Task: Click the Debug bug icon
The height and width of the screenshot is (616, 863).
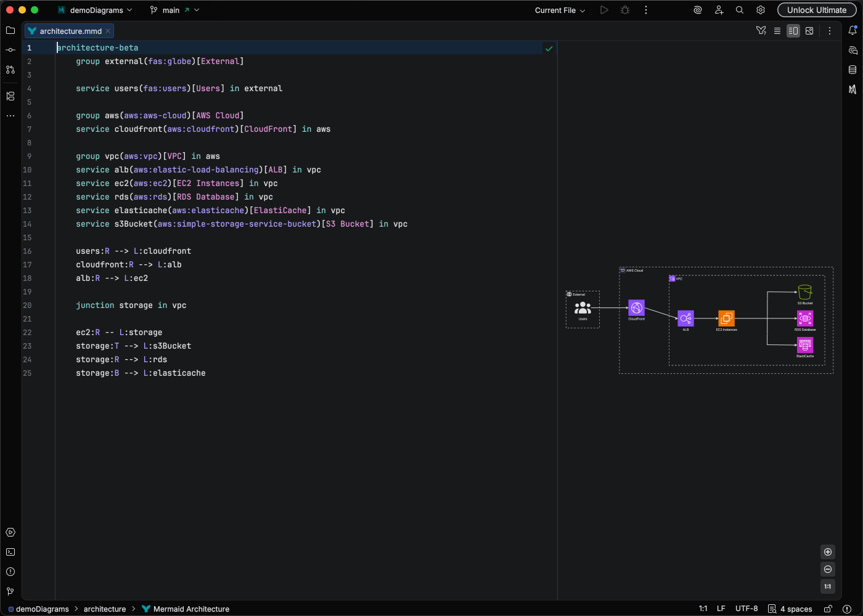Action: [625, 10]
